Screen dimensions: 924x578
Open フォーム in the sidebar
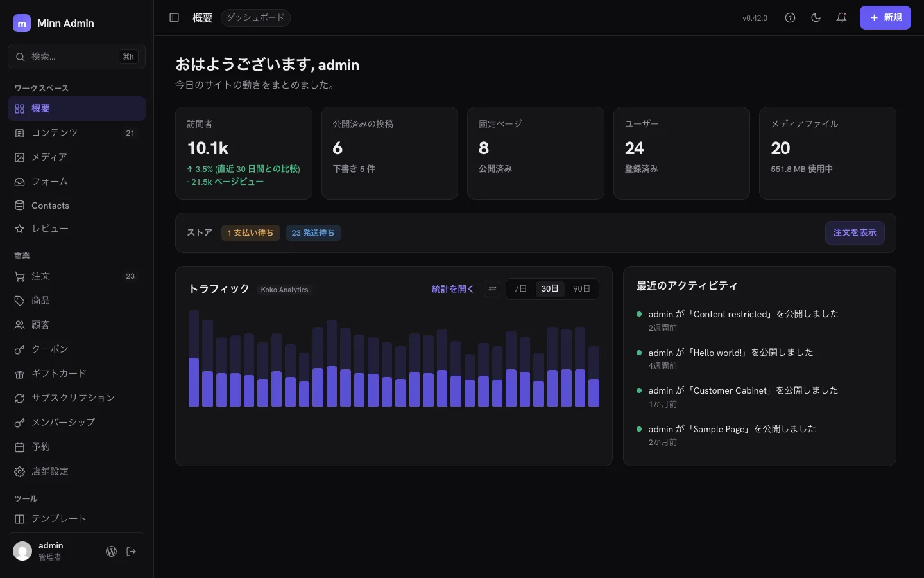(76, 182)
